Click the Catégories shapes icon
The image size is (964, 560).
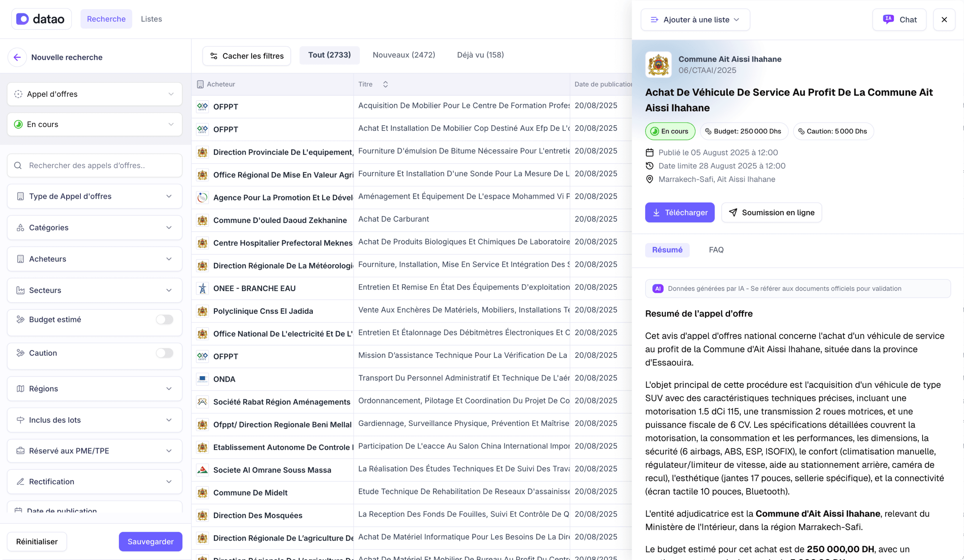[x=21, y=228]
